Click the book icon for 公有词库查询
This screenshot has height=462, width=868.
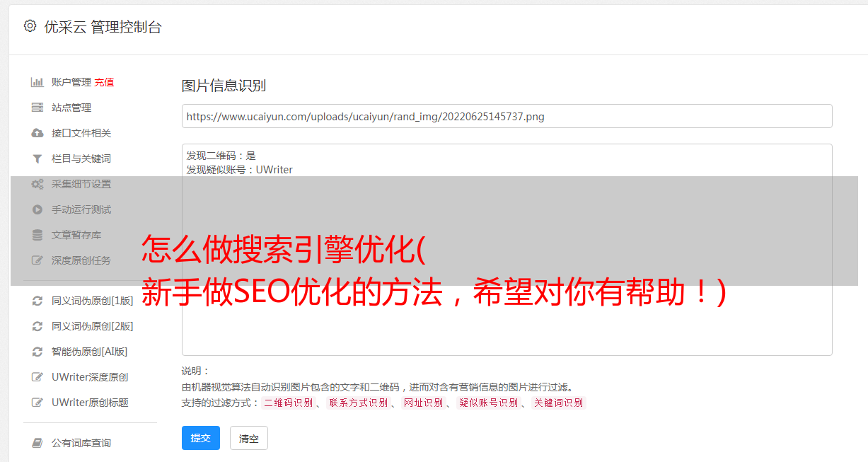point(37,443)
